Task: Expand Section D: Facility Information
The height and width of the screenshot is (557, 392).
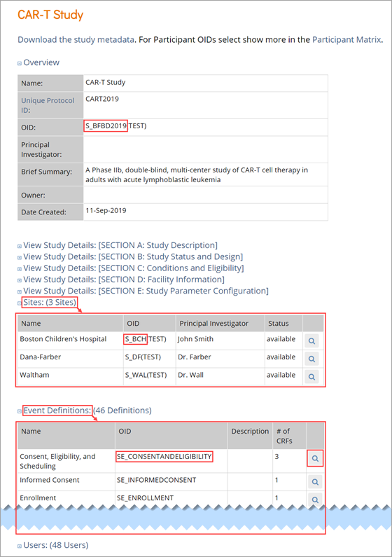Action: point(121,280)
